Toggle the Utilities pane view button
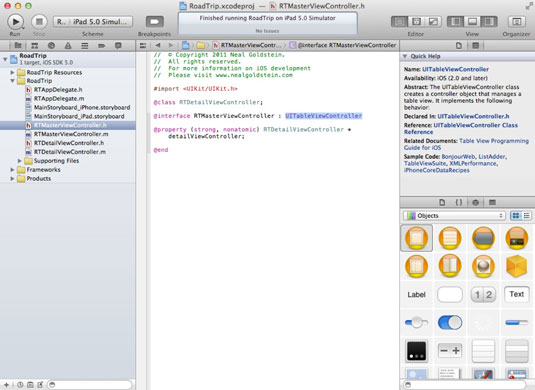 point(489,22)
